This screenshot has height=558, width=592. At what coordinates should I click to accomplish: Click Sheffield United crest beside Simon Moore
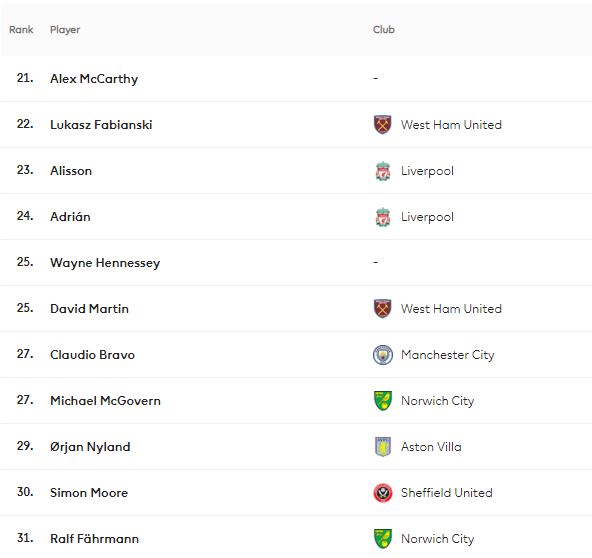click(x=382, y=493)
